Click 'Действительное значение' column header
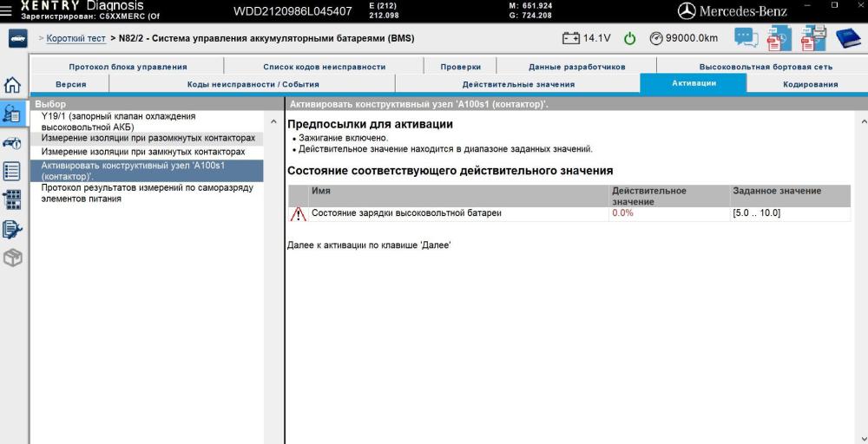This screenshot has width=868, height=444. (669, 196)
